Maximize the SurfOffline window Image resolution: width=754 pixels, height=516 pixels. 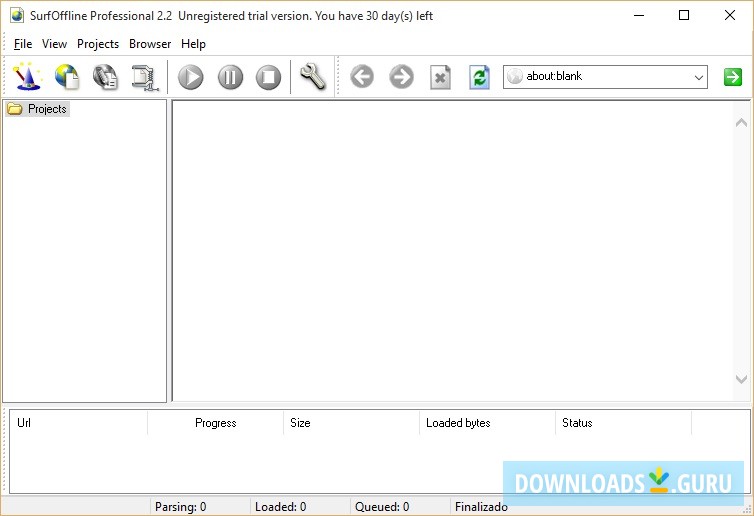[x=684, y=15]
